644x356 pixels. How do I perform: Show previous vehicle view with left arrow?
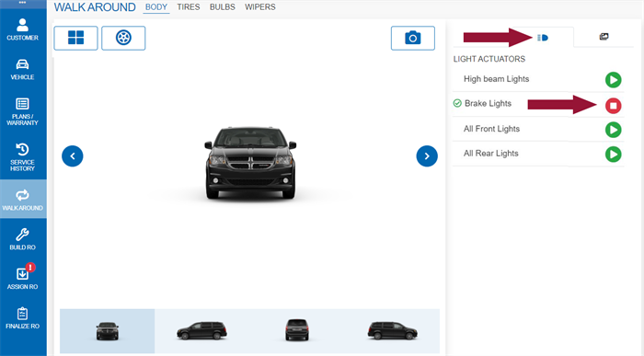73,156
